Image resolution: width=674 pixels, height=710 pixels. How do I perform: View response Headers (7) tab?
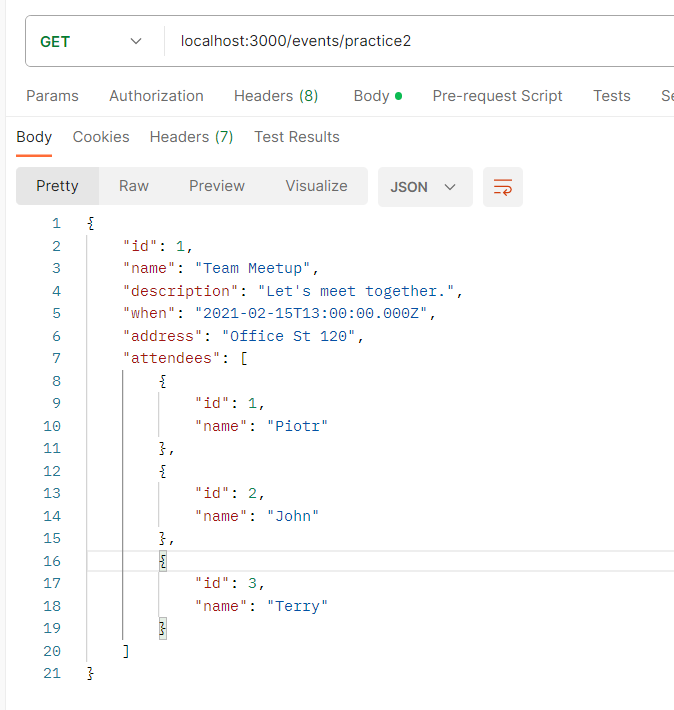click(191, 137)
